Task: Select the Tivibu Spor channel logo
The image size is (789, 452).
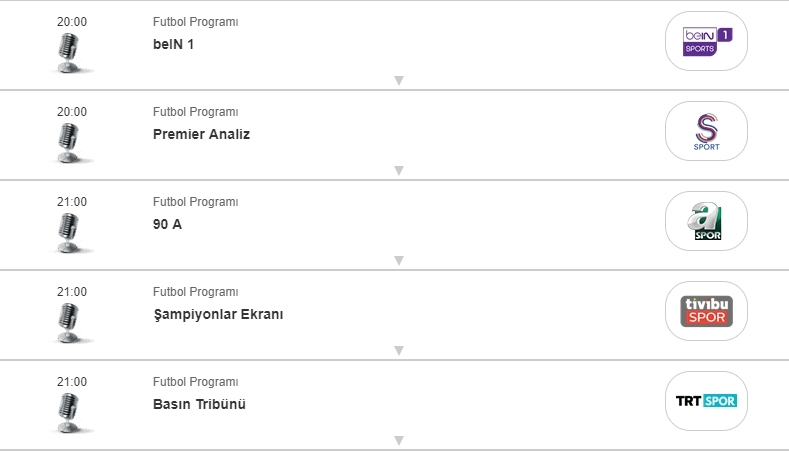Action: tap(706, 311)
